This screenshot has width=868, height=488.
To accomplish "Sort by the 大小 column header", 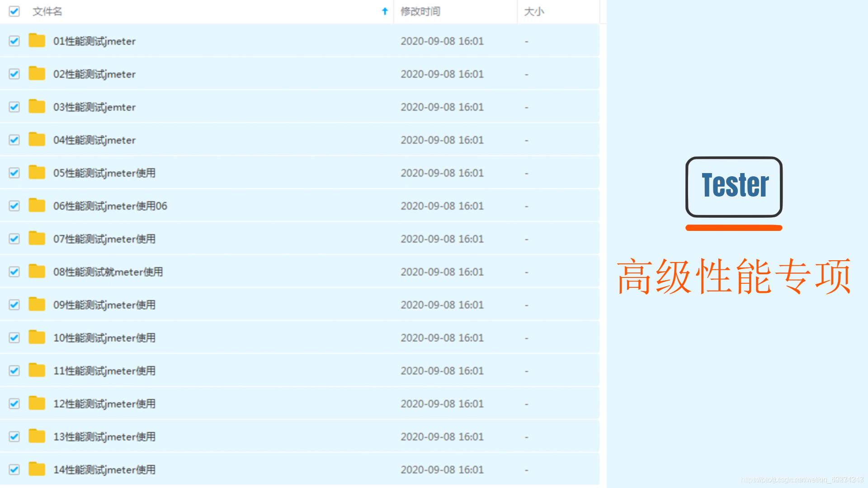I will pos(534,11).
